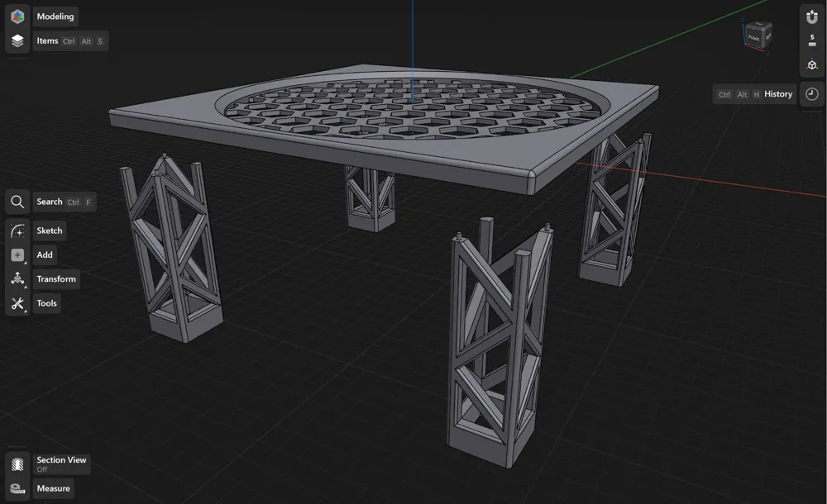Click the Section View cylinder icon
This screenshot has height=504, width=827.
(x=17, y=464)
